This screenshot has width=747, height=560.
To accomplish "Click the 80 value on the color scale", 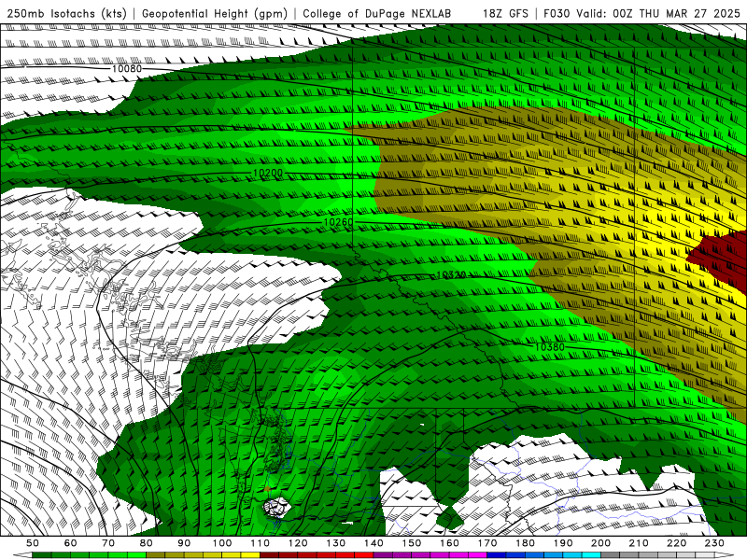I will pyautogui.click(x=147, y=543).
